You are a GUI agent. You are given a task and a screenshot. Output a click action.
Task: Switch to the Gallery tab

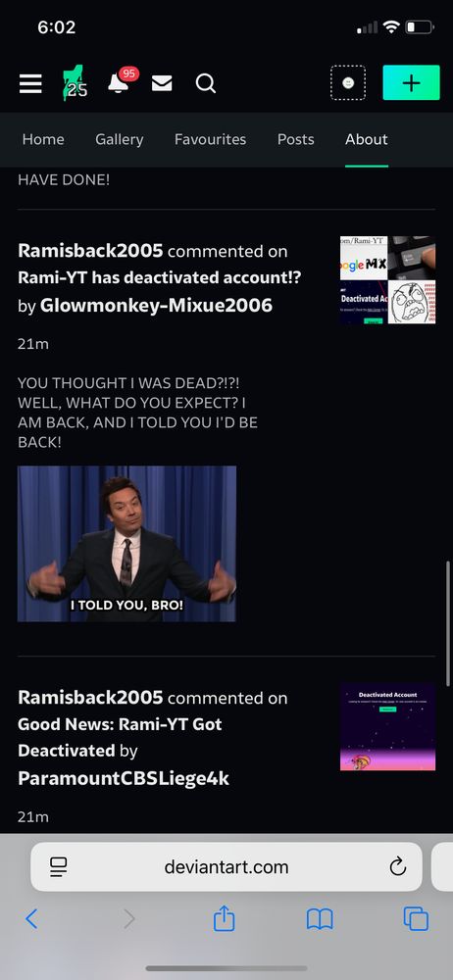[119, 139]
